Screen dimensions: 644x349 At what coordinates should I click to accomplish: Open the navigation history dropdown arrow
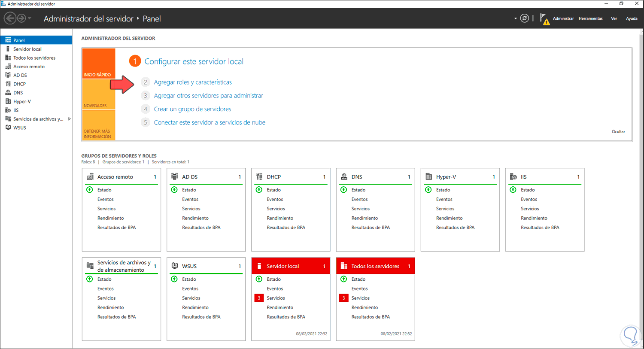(30, 18)
